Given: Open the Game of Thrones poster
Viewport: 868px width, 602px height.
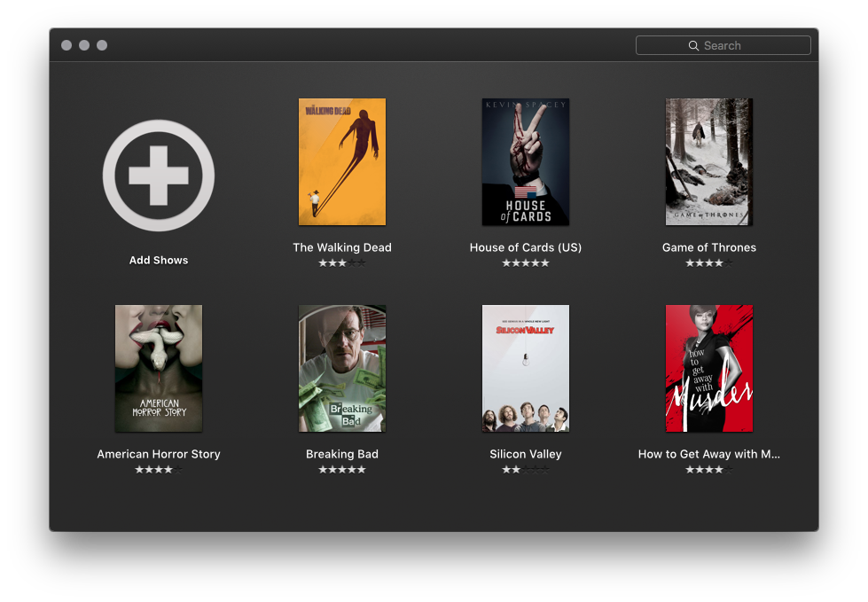Looking at the screenshot, I should coord(709,161).
